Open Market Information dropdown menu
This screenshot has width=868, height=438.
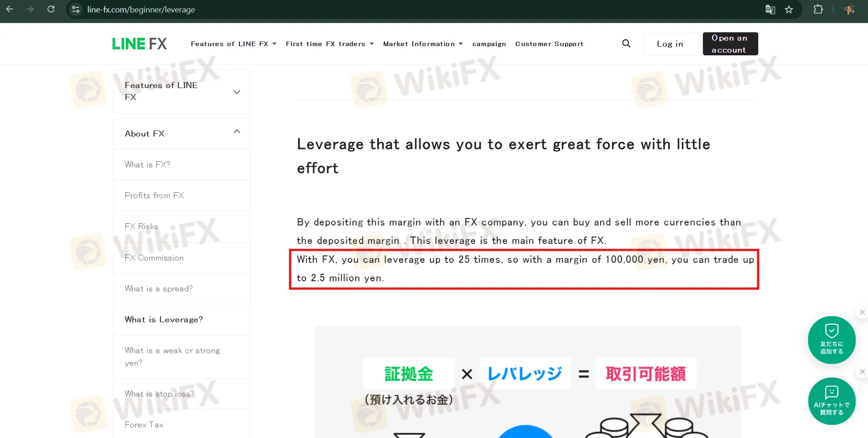[x=422, y=44]
